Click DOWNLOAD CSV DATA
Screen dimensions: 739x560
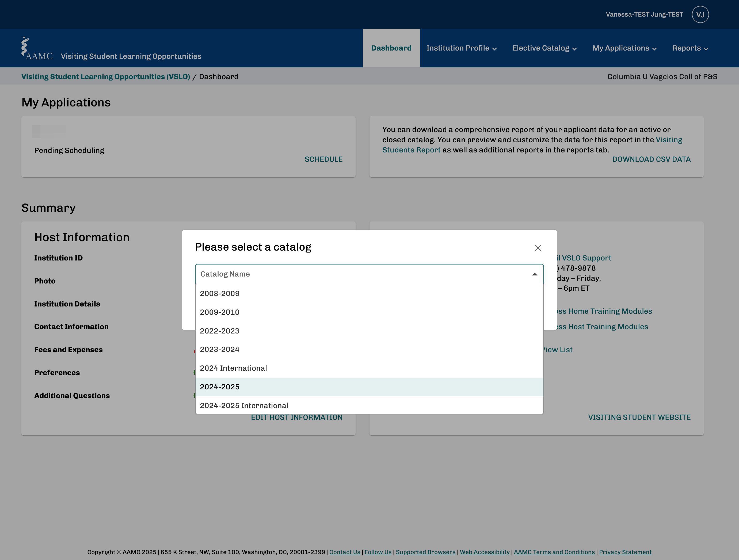coord(651,159)
